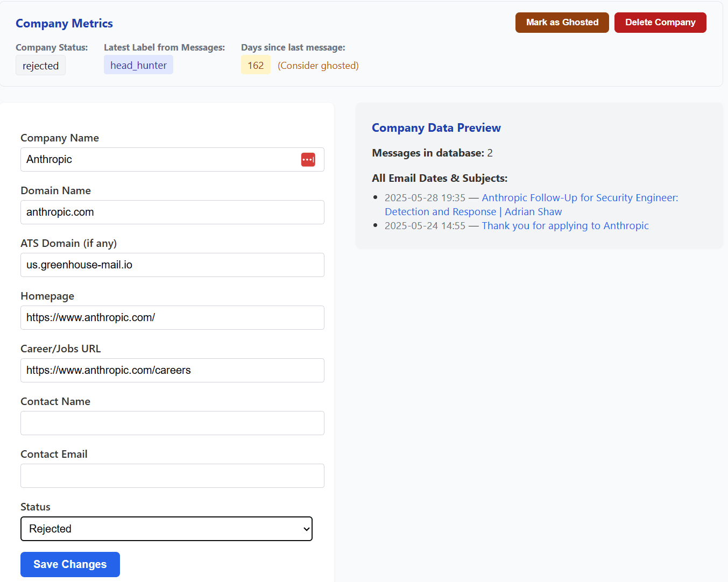Open the Status dropdown showing Rejected
This screenshot has width=728, height=582.
tap(166, 529)
